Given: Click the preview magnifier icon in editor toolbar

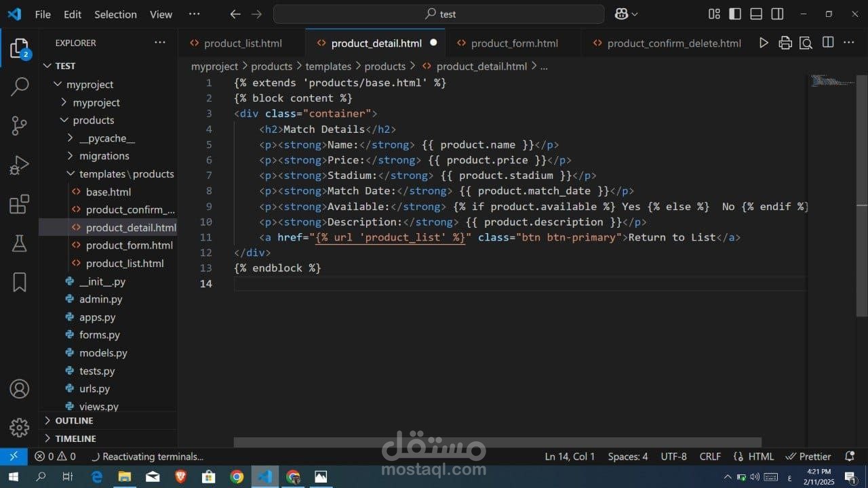Looking at the screenshot, I should click(x=806, y=43).
